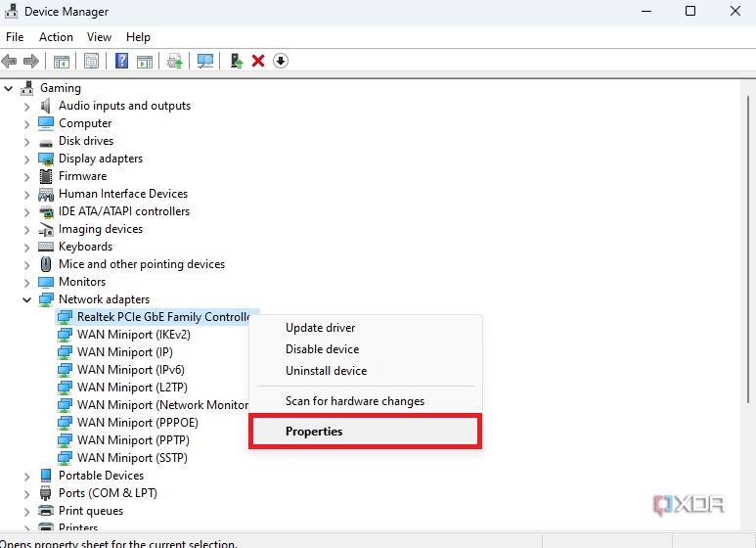The height and width of the screenshot is (548, 756).
Task: Open the View menu
Action: [x=99, y=37]
